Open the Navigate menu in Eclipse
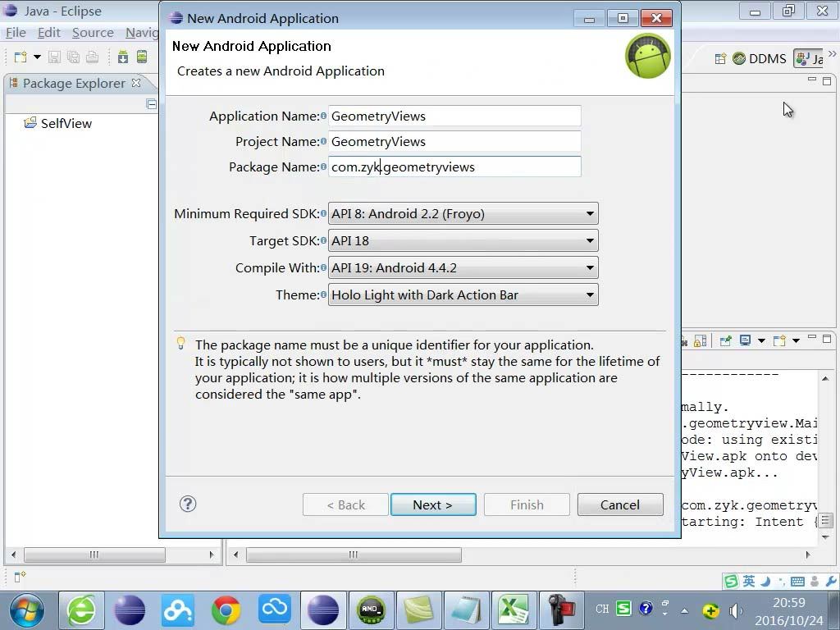 point(142,33)
